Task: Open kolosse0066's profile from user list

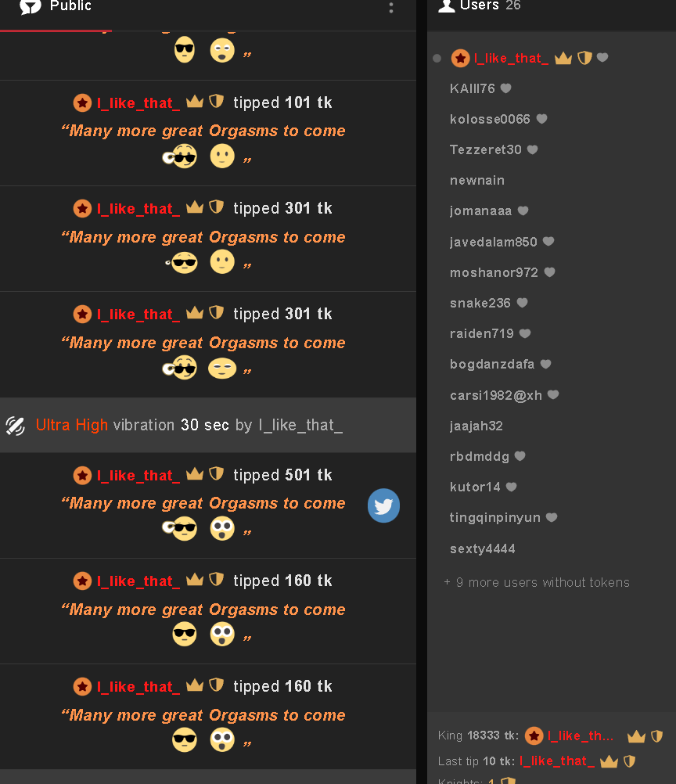Action: coord(490,119)
